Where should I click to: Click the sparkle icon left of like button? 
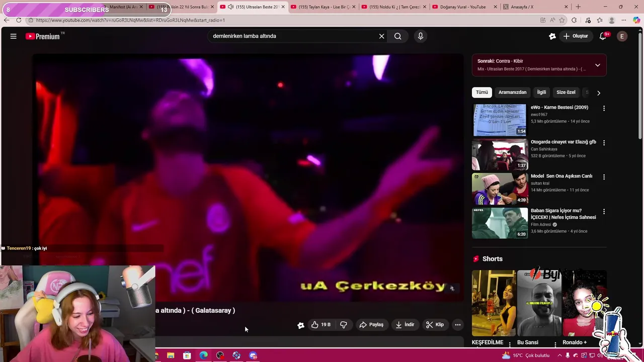301,325
